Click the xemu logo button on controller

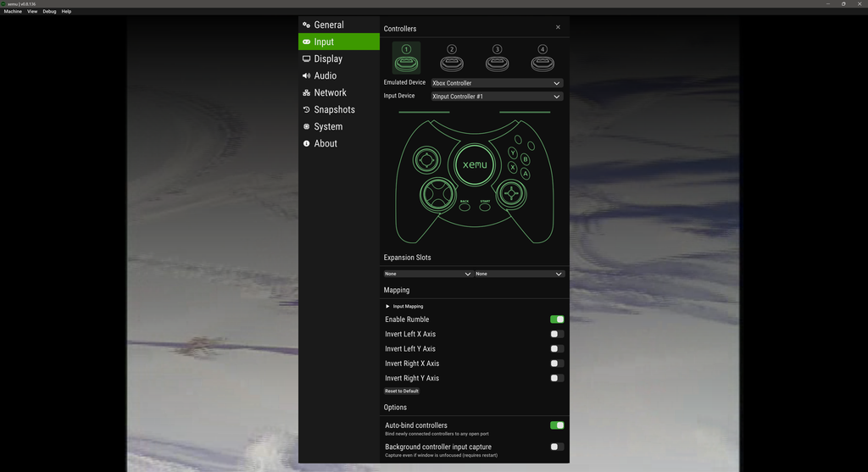[475, 164]
